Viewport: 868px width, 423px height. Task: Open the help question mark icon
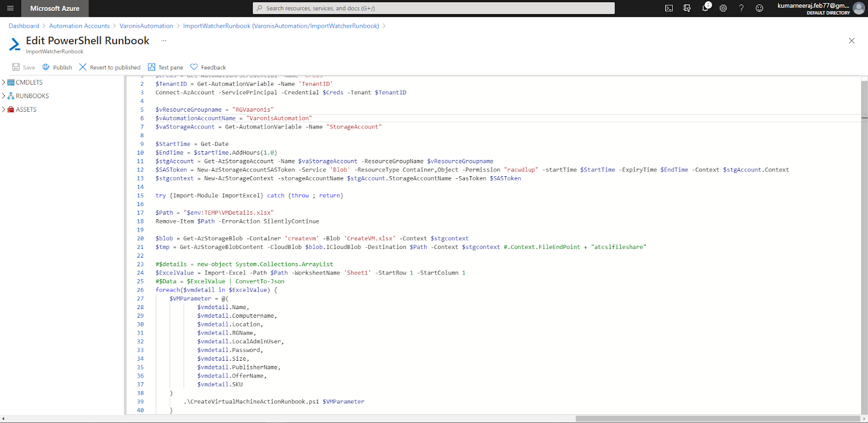click(x=741, y=8)
